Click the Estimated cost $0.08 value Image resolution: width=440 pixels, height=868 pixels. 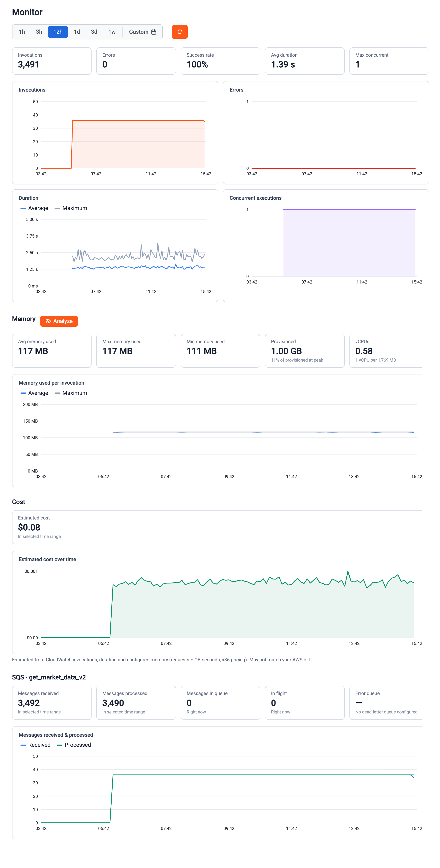click(x=29, y=527)
